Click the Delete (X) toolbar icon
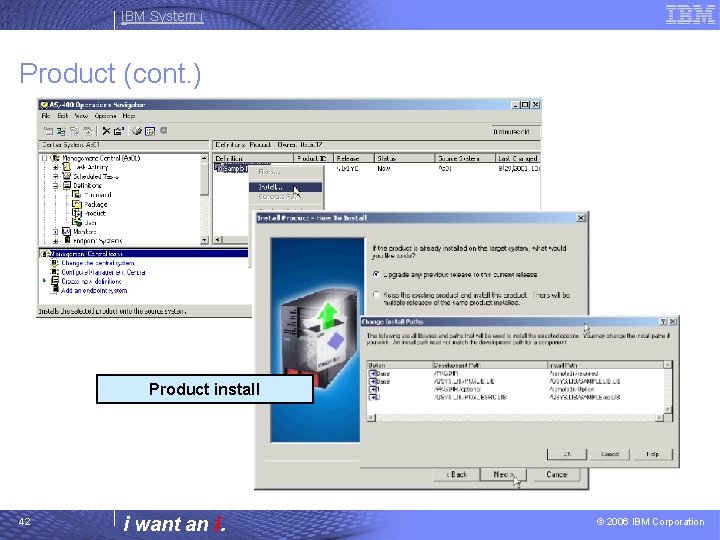 coord(106,131)
